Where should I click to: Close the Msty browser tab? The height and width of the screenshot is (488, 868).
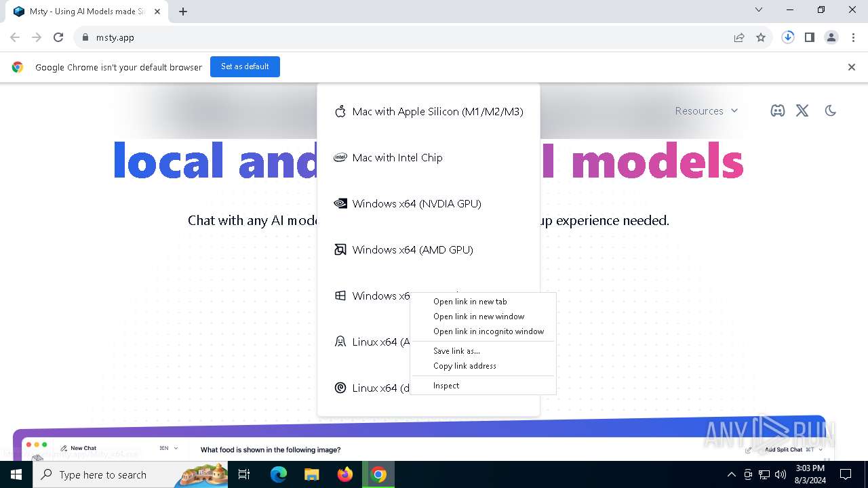click(x=157, y=12)
